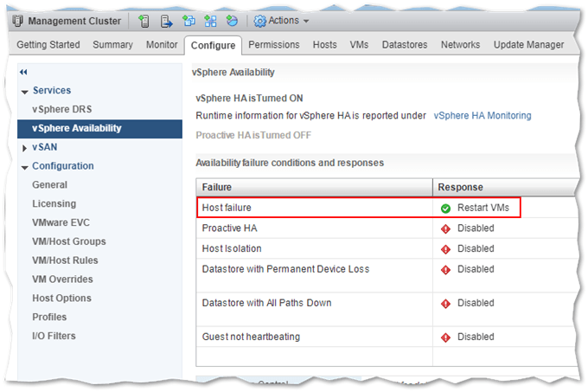Select vSphere Availability in sidebar

99,129
